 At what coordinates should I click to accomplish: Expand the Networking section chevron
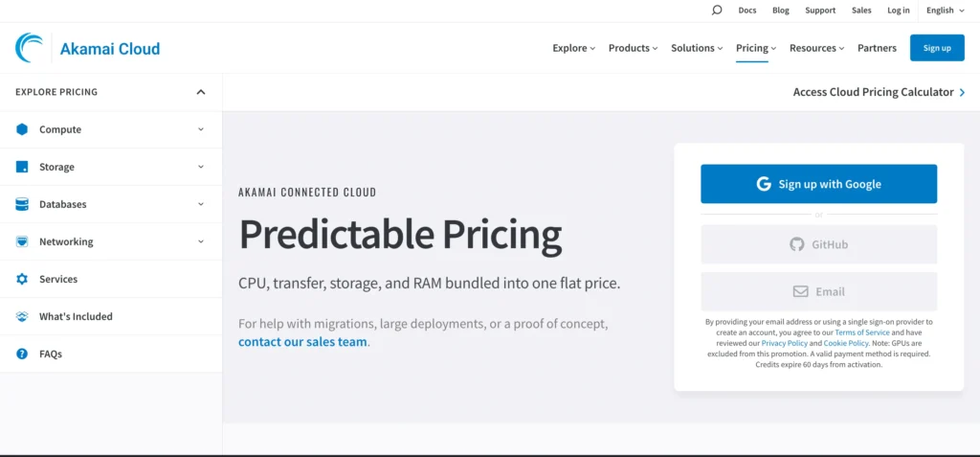click(201, 241)
